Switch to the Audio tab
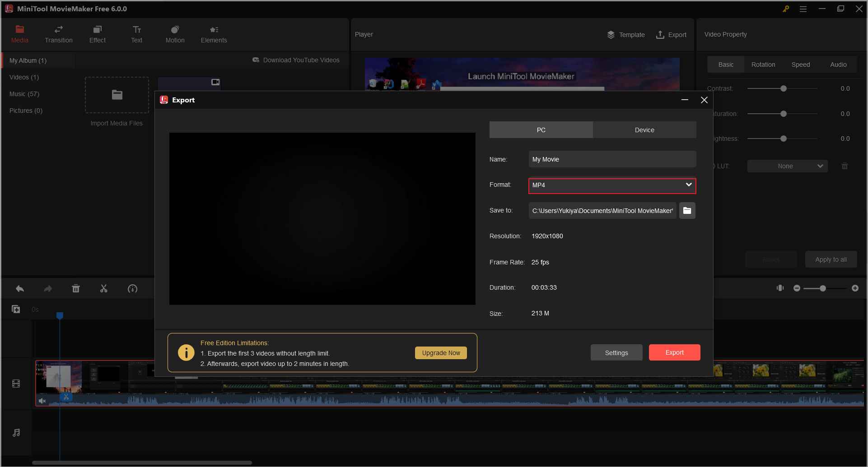The image size is (868, 467). coord(838,65)
